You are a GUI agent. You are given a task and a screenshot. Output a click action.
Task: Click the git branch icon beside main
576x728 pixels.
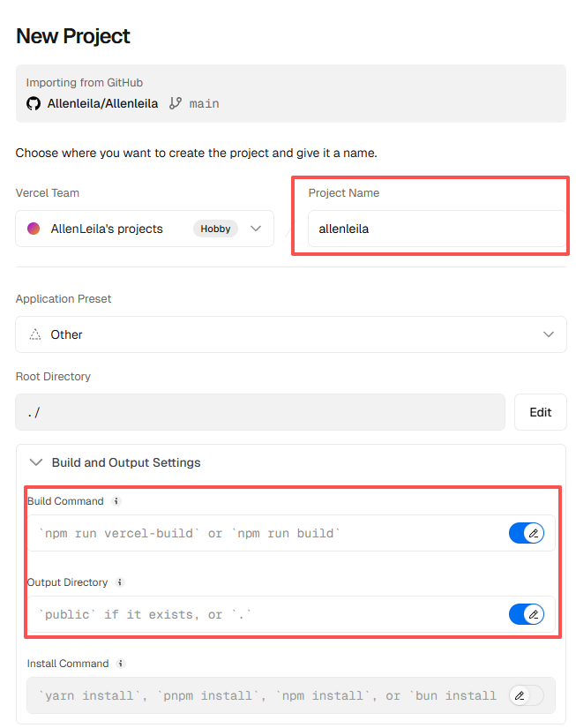pyautogui.click(x=176, y=103)
